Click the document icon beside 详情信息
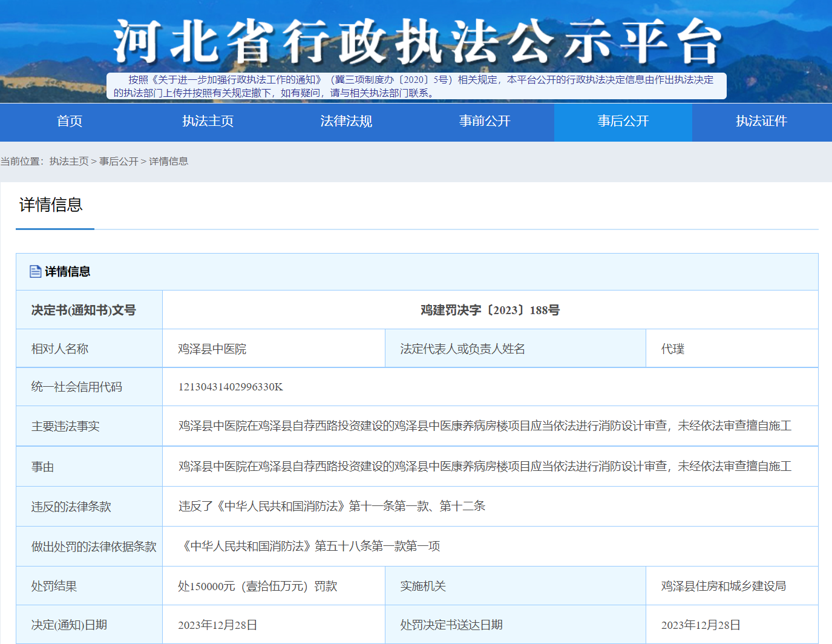Screen dimensions: 832x644 (36, 271)
